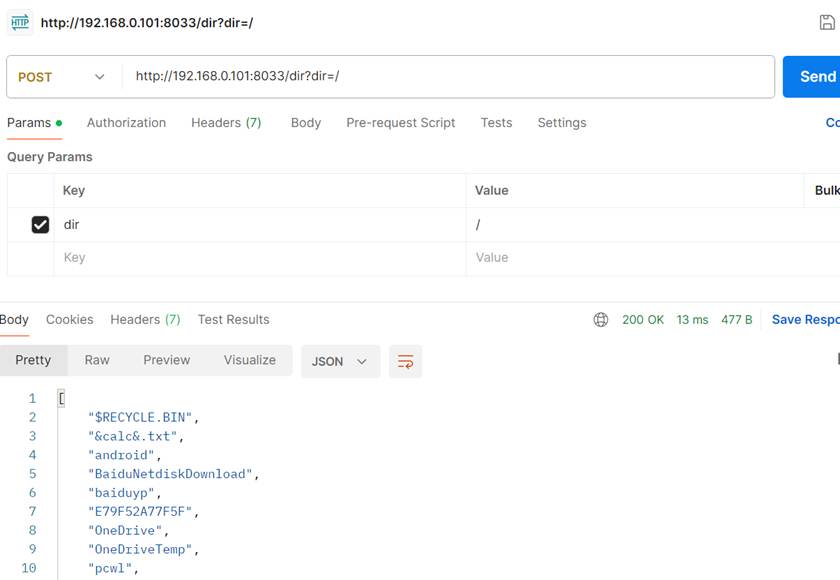
Task: Click the Bulk Edit link
Action: pos(827,190)
